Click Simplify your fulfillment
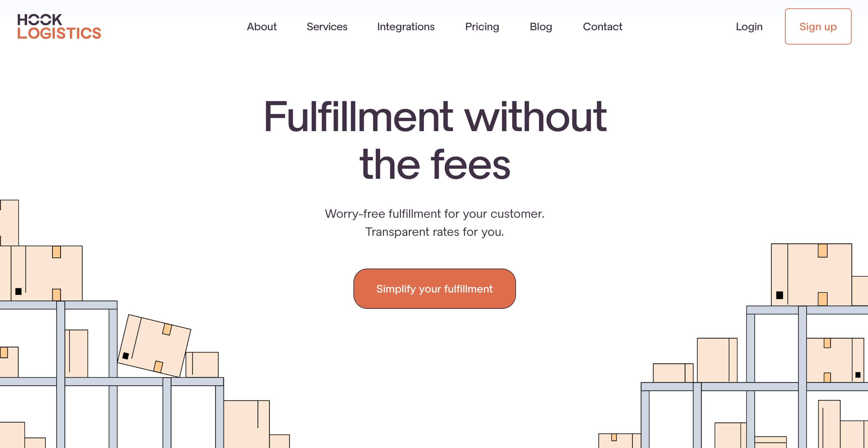Viewport: 868px width, 448px height. pos(434,289)
